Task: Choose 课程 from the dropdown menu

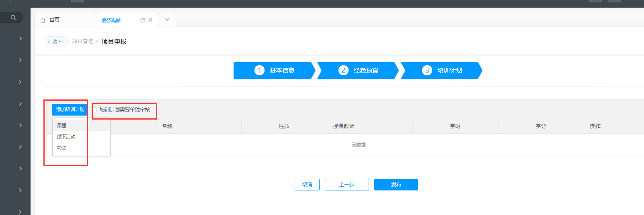Action: point(81,126)
